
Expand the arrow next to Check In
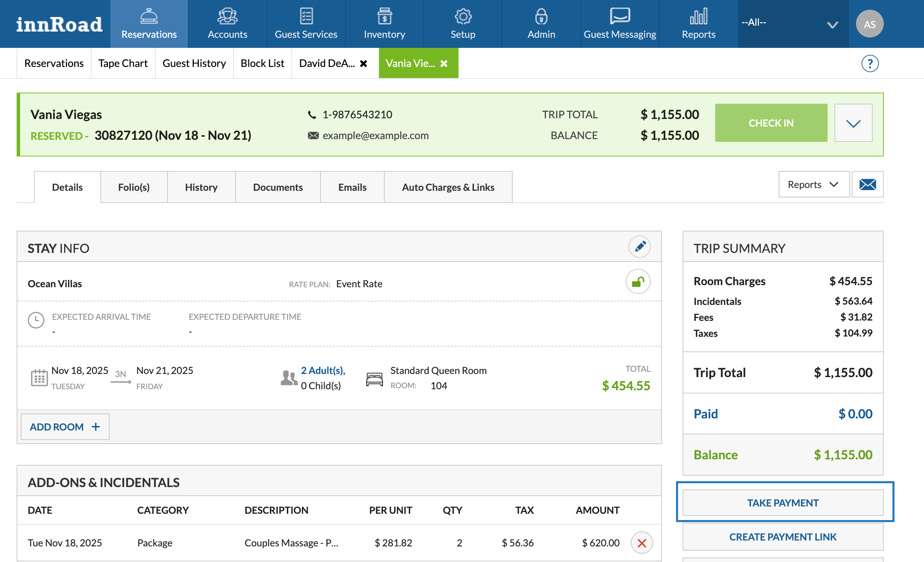pyautogui.click(x=853, y=123)
